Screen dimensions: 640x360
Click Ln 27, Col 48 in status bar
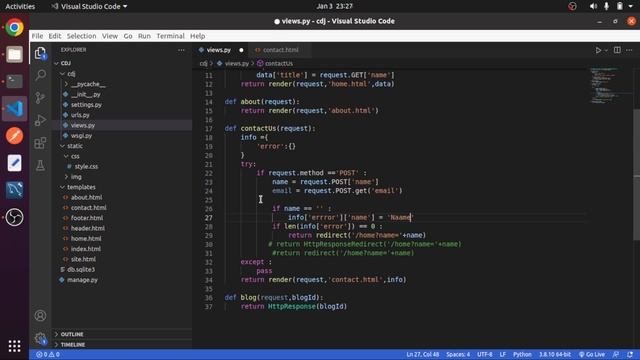coord(422,354)
